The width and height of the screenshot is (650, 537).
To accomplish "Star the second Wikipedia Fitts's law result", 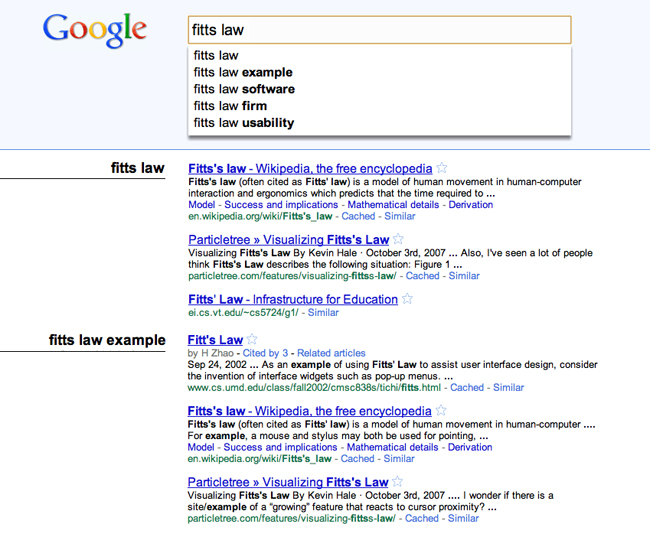I will coord(441,411).
